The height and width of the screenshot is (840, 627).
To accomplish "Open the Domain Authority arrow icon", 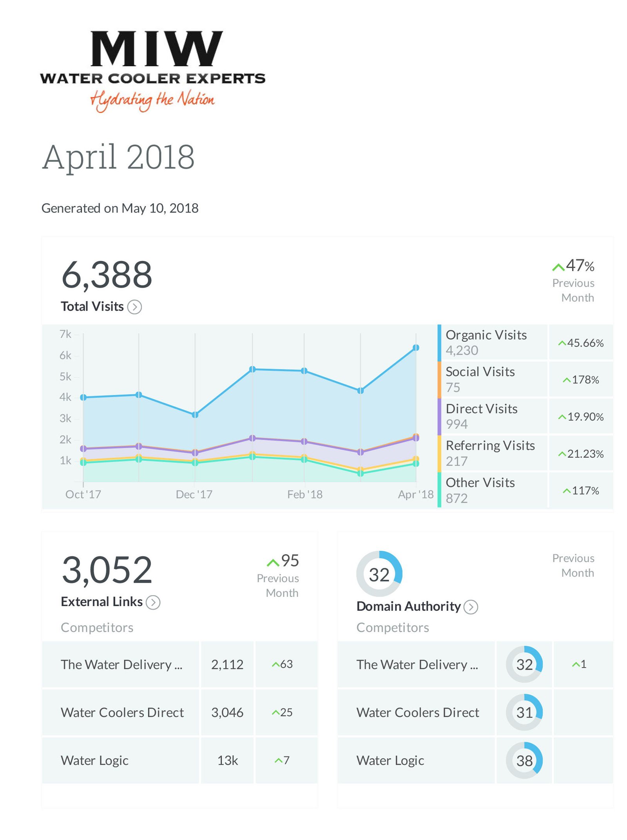I will (470, 607).
